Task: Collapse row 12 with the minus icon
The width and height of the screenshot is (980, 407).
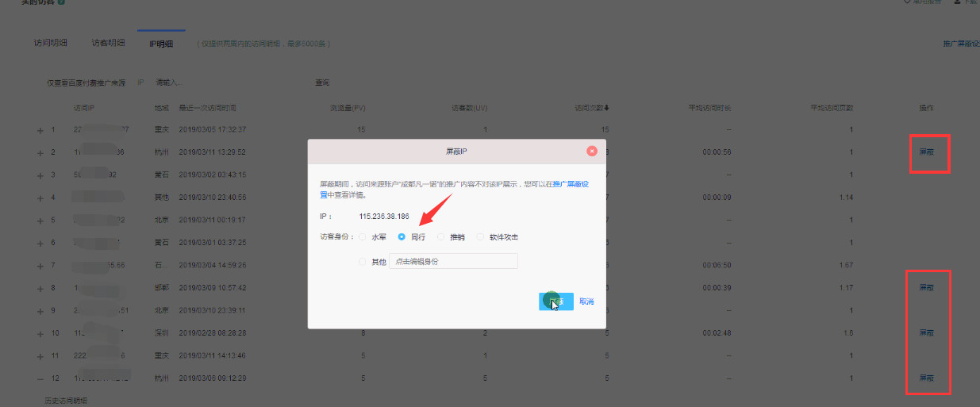Action: (40, 378)
